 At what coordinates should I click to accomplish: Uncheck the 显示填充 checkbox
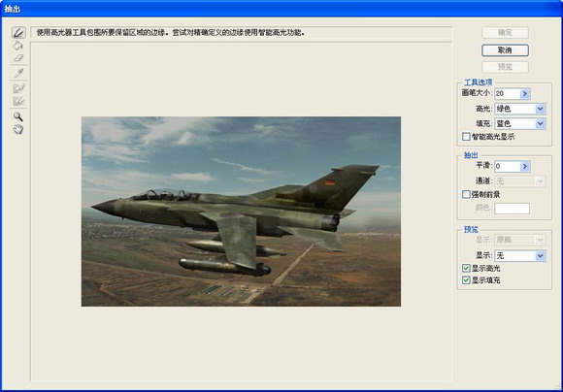click(466, 280)
